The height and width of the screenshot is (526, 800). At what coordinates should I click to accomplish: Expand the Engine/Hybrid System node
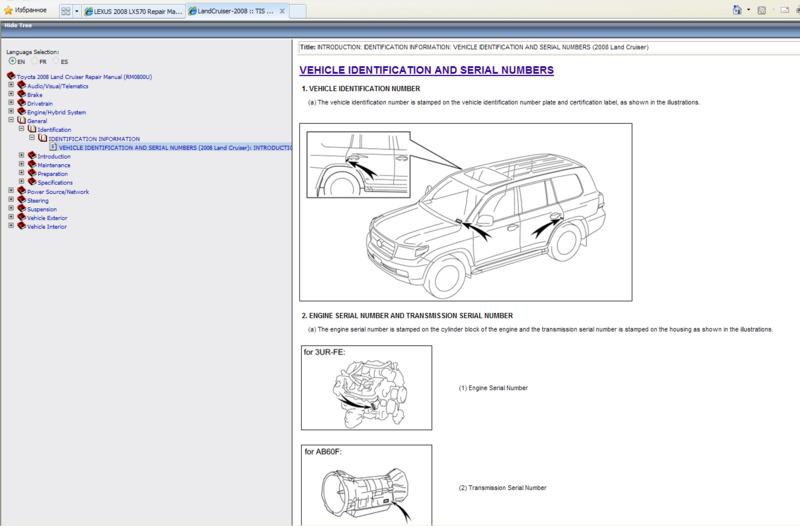[x=11, y=111]
